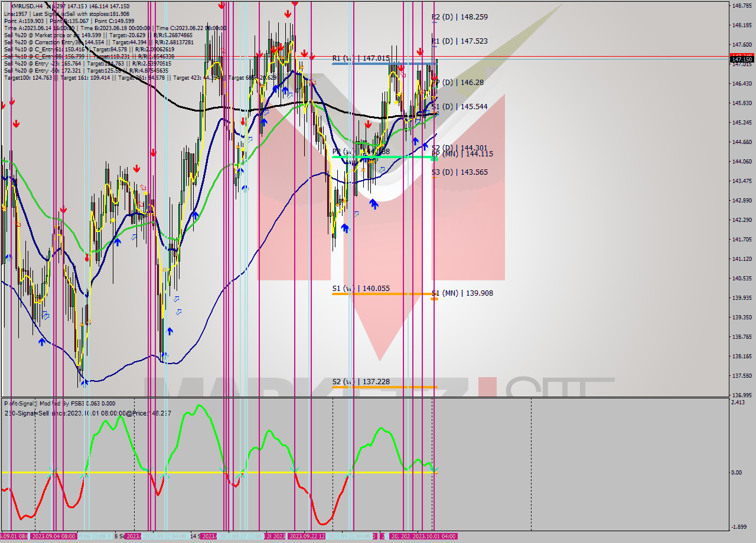Click the 142.890 value on price scale

[x=741, y=201]
